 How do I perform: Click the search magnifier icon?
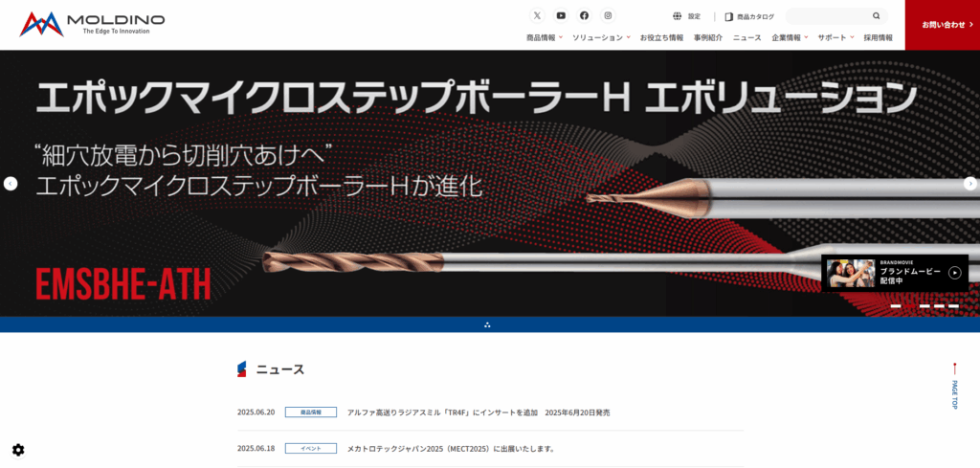coord(877,16)
